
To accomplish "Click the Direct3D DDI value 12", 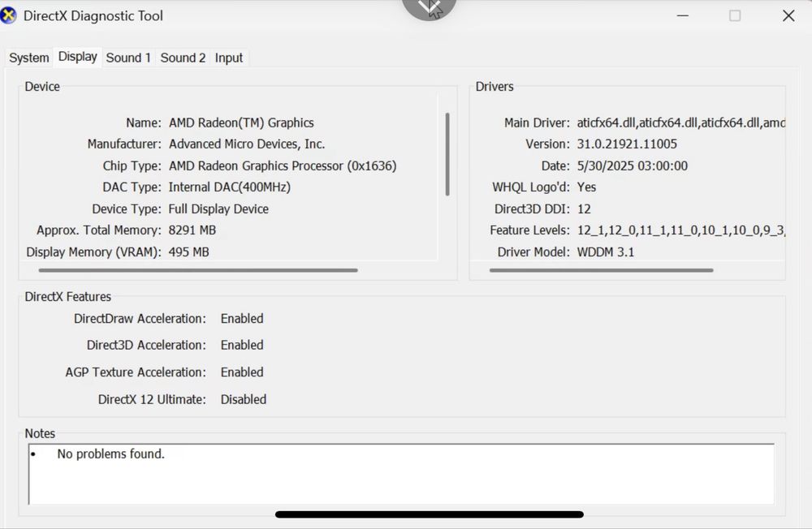I will click(x=584, y=209).
